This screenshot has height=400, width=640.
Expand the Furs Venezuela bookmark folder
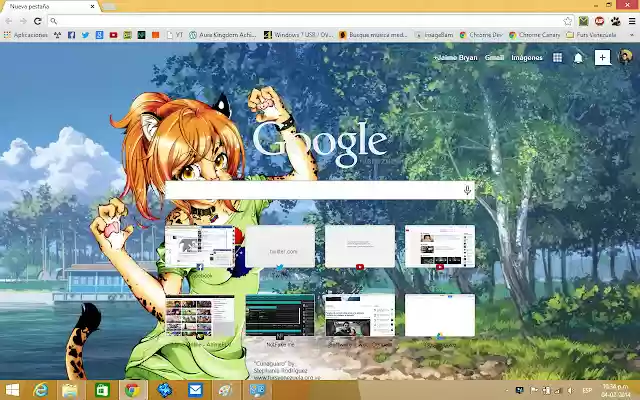click(x=591, y=35)
